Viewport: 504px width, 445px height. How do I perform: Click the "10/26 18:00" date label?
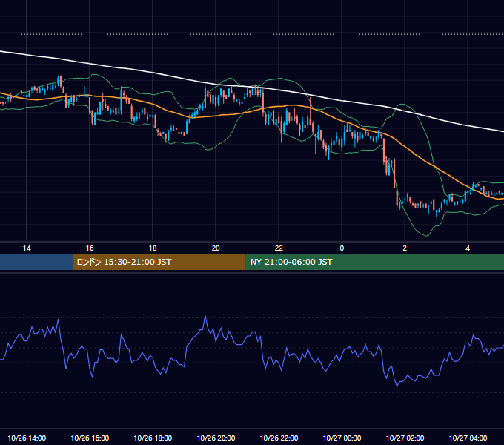(153, 438)
